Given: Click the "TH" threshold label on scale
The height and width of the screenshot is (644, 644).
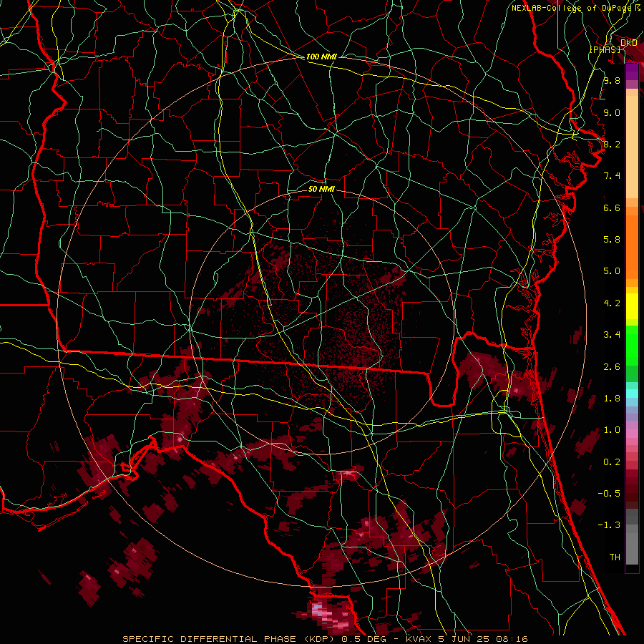Looking at the screenshot, I should 615,557.
